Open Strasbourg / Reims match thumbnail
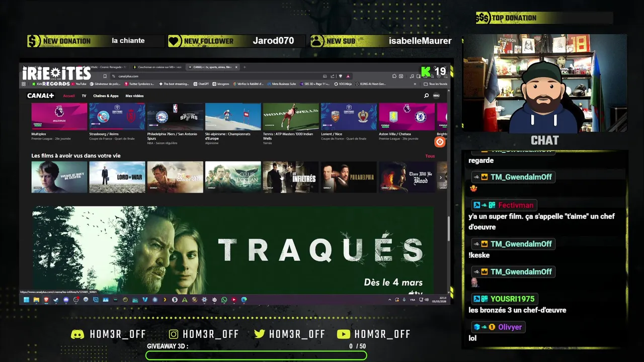This screenshot has height=362, width=644. click(x=117, y=117)
